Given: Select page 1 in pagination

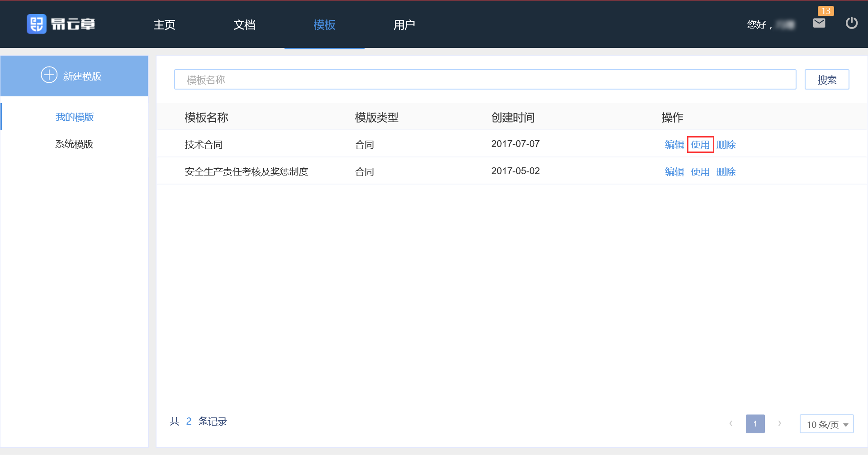Looking at the screenshot, I should click(755, 424).
